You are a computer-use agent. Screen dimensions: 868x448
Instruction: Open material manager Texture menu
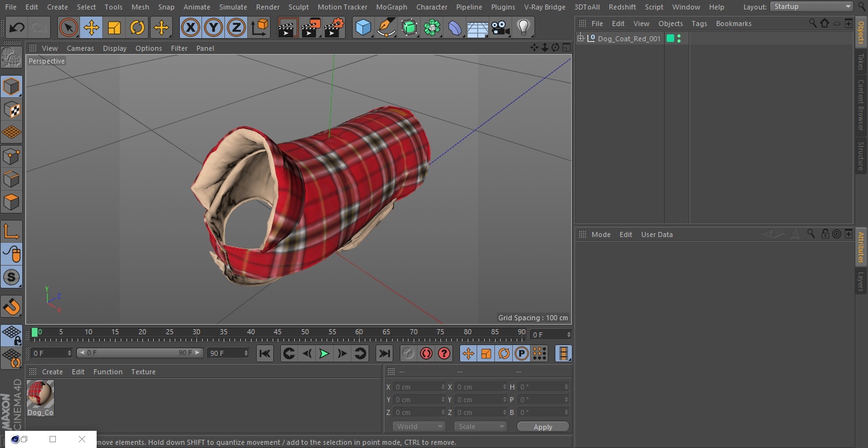click(x=143, y=372)
